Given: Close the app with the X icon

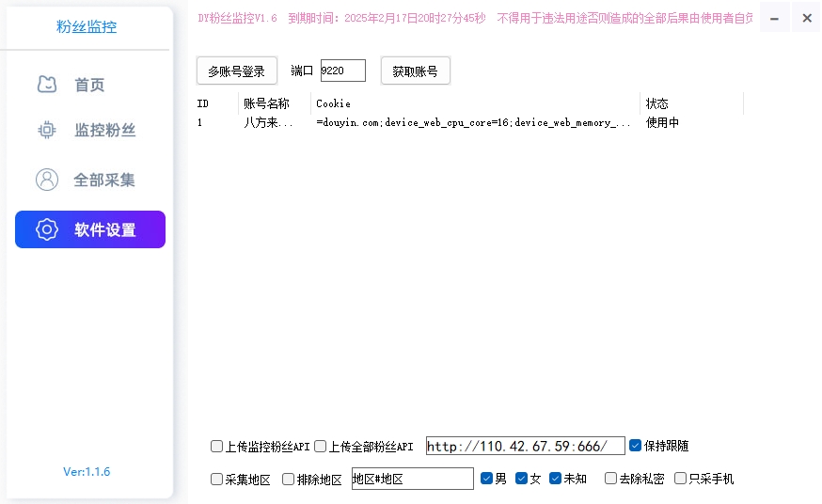Looking at the screenshot, I should pos(806,18).
